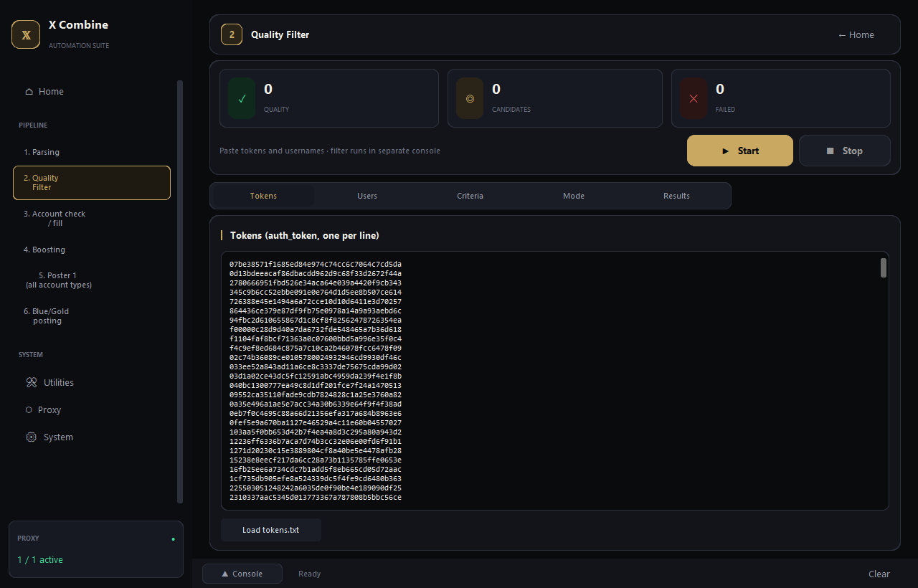The height and width of the screenshot is (588, 918).
Task: Clear the console output
Action: 879,574
